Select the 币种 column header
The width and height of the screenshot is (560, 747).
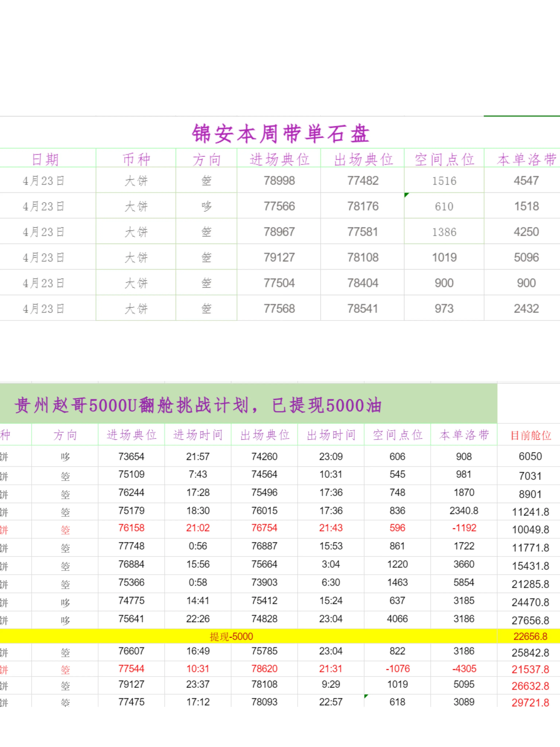click(136, 159)
